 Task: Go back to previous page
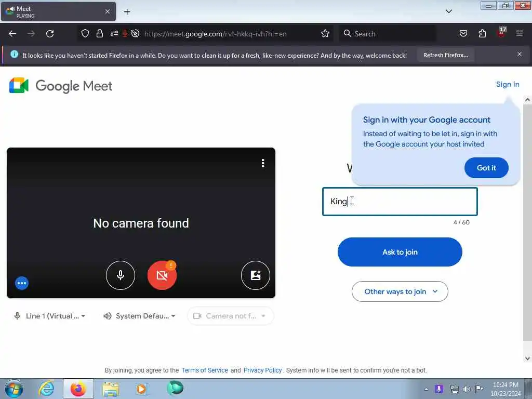pyautogui.click(x=12, y=34)
